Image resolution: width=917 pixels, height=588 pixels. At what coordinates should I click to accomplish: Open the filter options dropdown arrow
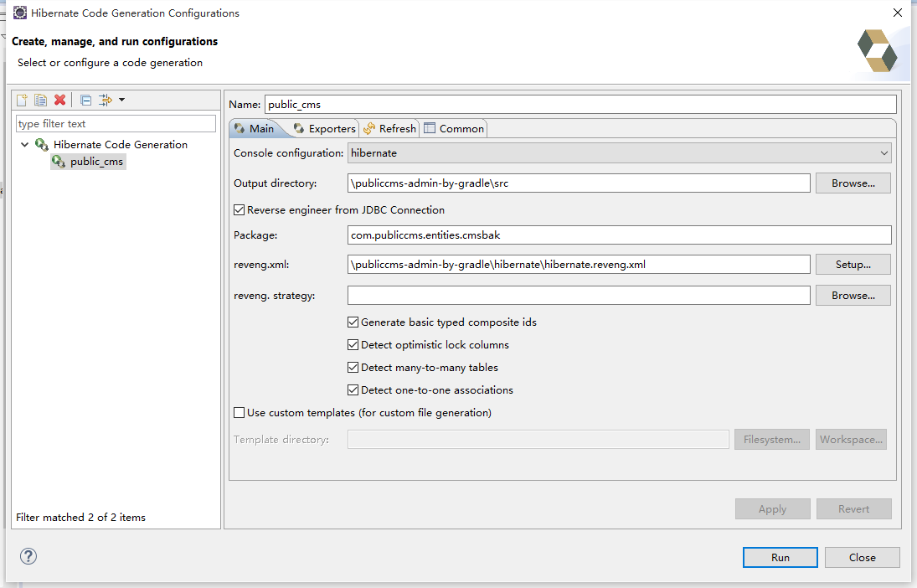(x=122, y=101)
